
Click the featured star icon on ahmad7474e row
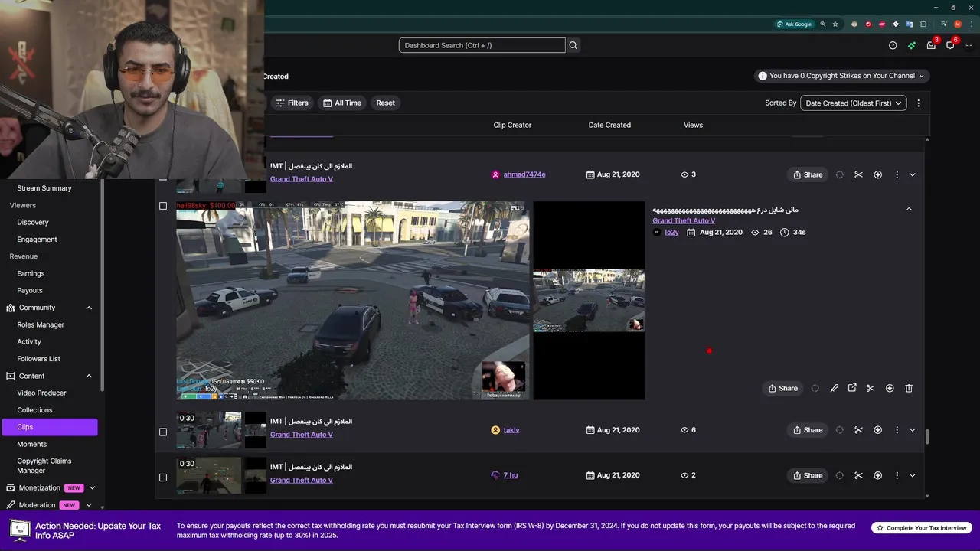878,174
